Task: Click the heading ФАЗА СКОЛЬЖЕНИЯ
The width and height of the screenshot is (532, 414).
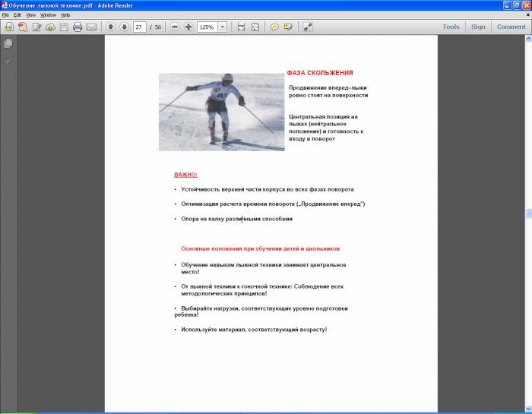Action: (320, 73)
